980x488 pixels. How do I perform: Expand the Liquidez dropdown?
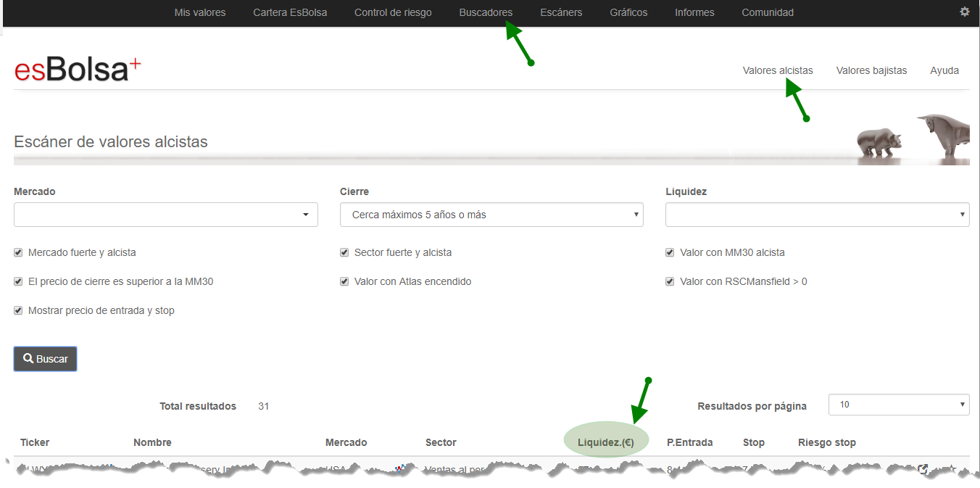pos(818,215)
